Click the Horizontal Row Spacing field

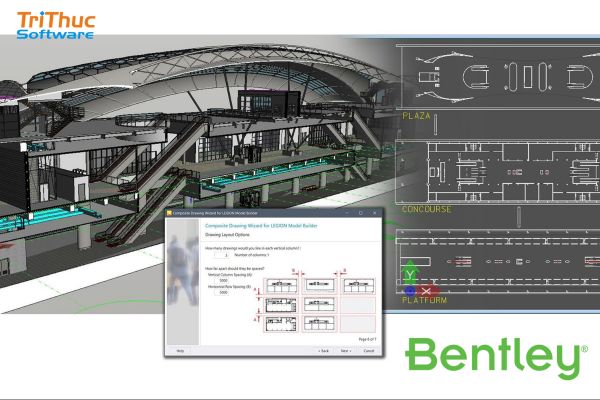[222, 292]
